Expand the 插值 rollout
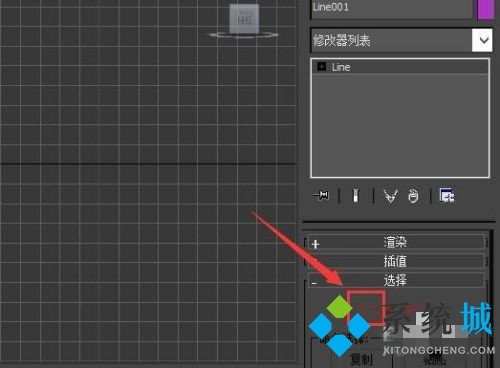This screenshot has height=368, width=500. (x=395, y=261)
